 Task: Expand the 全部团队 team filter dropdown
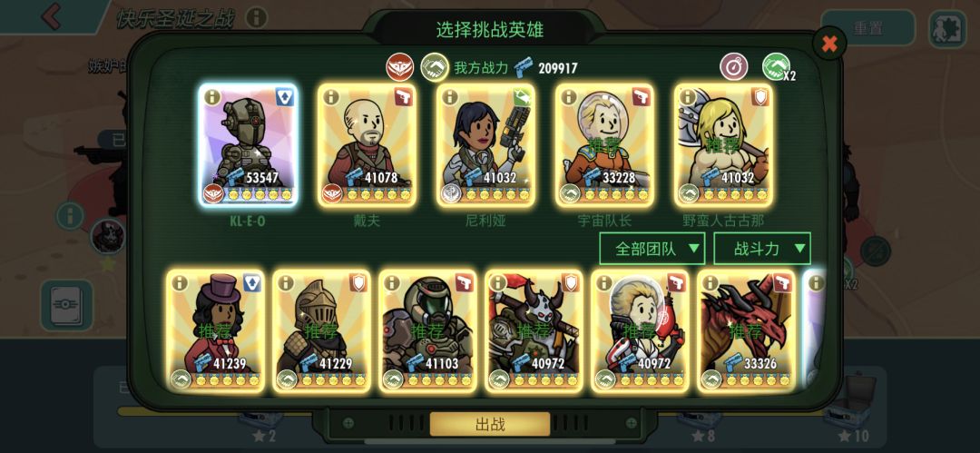click(652, 249)
